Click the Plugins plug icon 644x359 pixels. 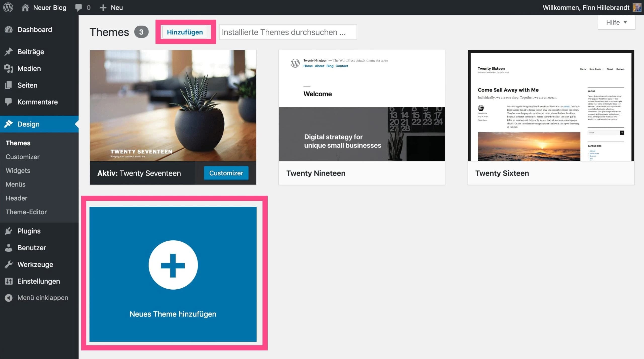[9, 231]
